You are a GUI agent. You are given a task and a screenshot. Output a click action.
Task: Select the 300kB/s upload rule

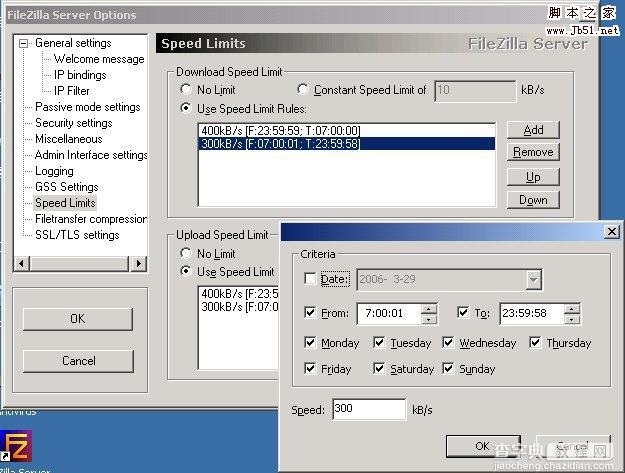coord(239,306)
